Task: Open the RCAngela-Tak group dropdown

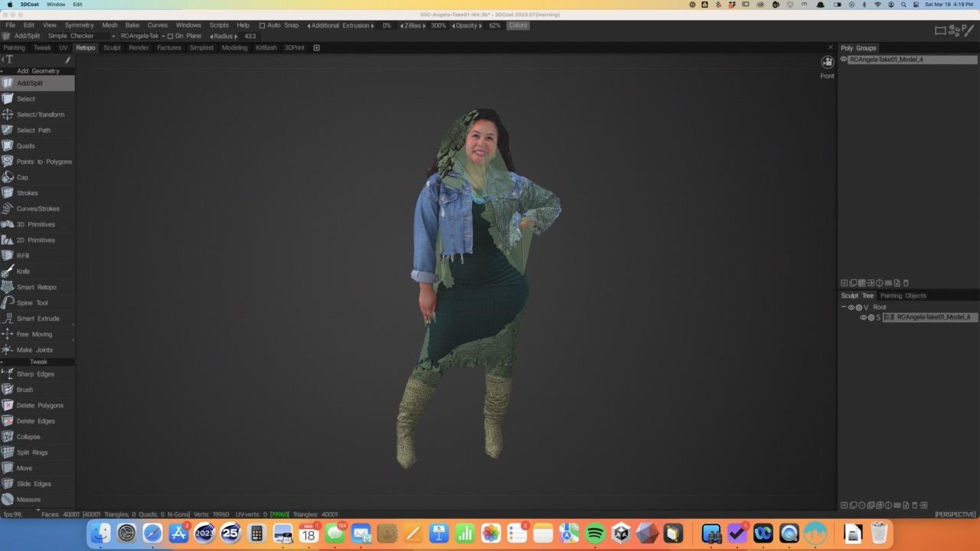Action: (163, 36)
